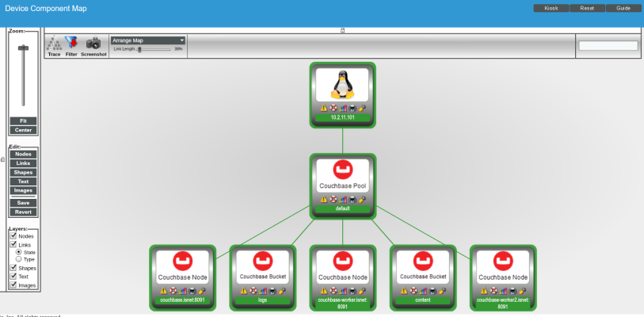Screen dimensions: 644x317
Task: Open bar graph icon on default pool node
Action: [x=343, y=200]
